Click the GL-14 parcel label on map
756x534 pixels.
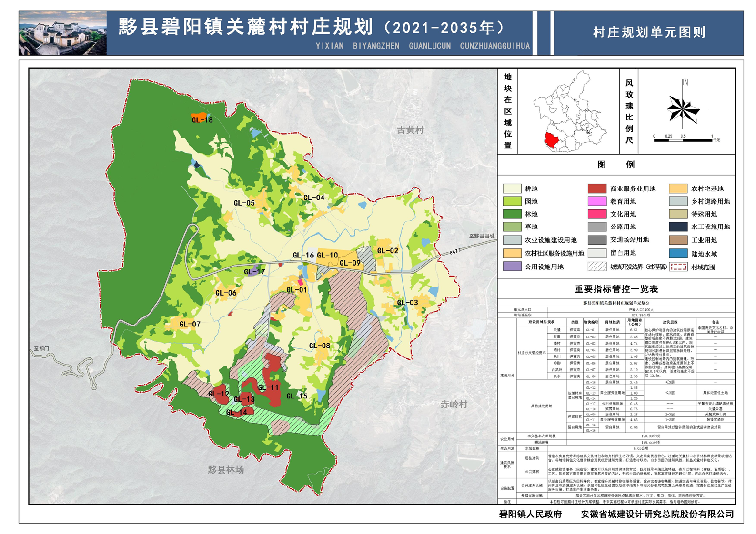pos(237,412)
